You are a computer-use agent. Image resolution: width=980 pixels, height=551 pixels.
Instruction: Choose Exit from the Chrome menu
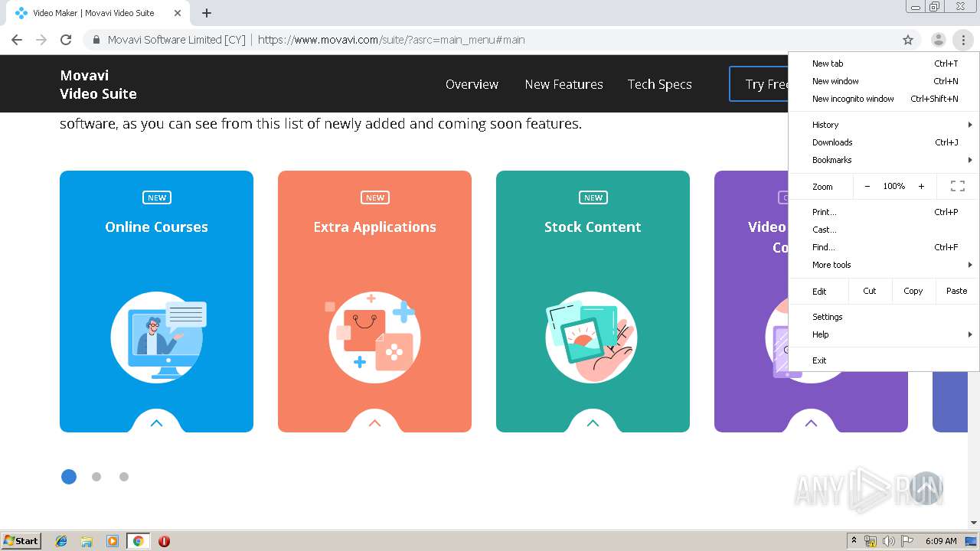tap(884, 360)
